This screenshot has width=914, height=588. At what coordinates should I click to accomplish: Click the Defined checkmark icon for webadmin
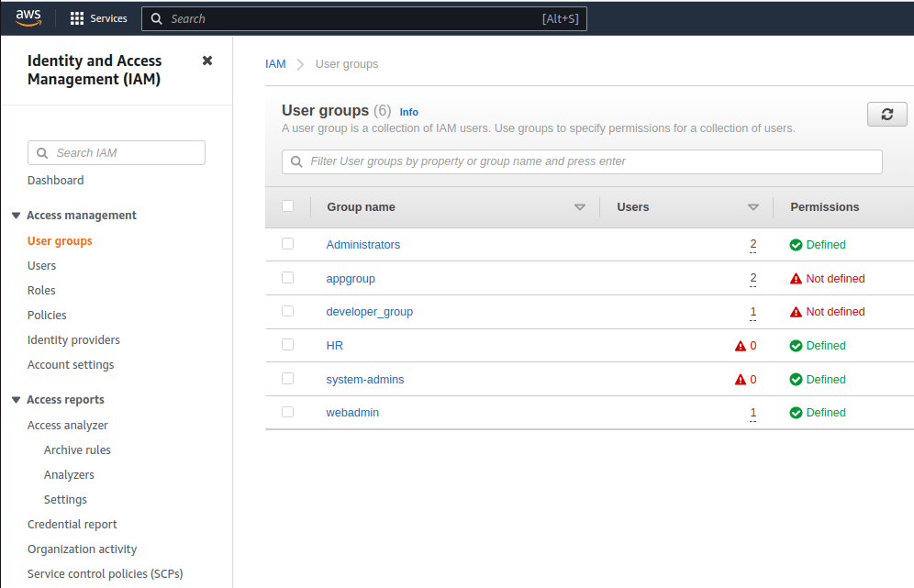[x=796, y=413]
